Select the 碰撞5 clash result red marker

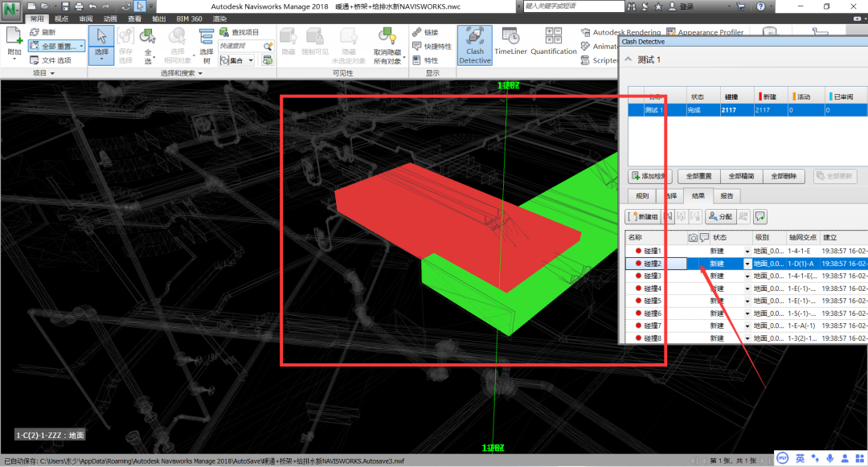[638, 301]
